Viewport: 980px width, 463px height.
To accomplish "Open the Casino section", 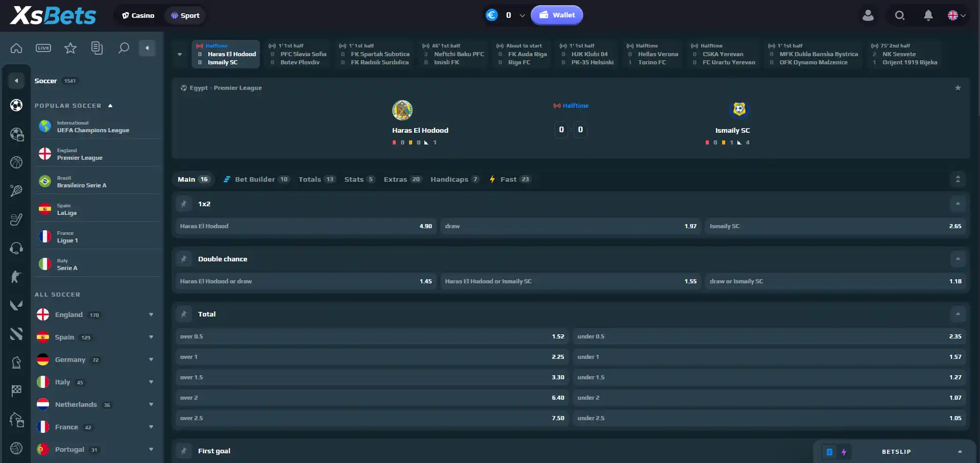I will (138, 15).
